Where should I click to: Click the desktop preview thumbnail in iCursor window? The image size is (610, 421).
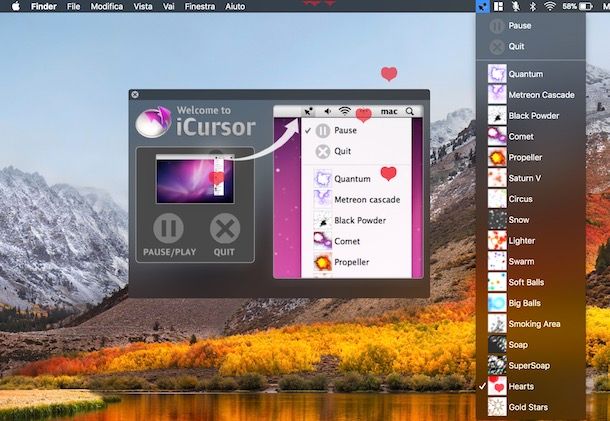coord(195,179)
